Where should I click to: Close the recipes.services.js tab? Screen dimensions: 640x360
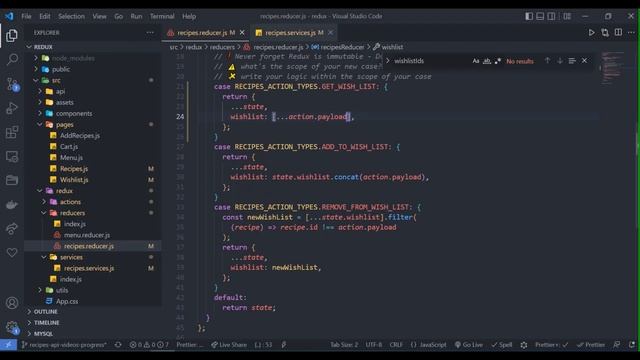click(330, 33)
